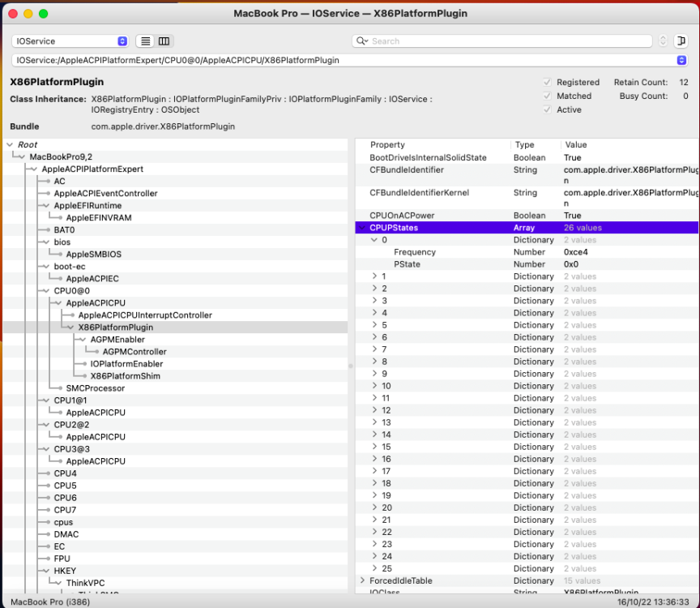Select the DMAC tree item

[x=66, y=534]
